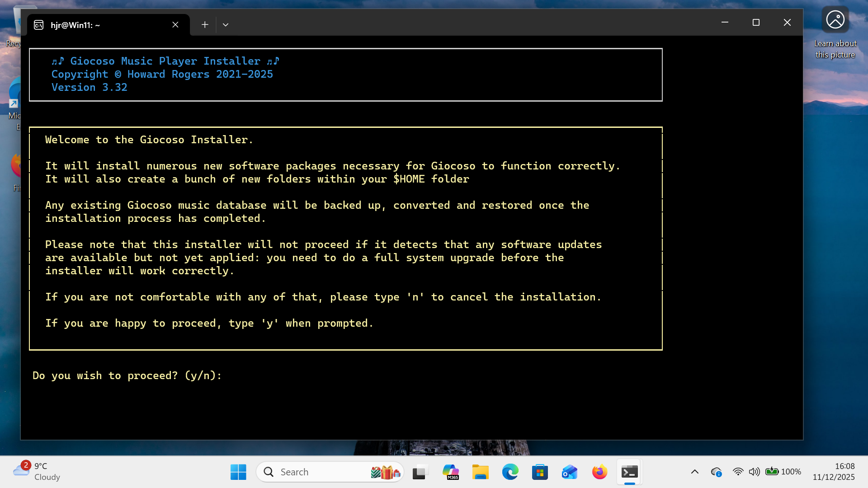Show hidden icons in system tray
This screenshot has width=868, height=488.
click(695, 472)
